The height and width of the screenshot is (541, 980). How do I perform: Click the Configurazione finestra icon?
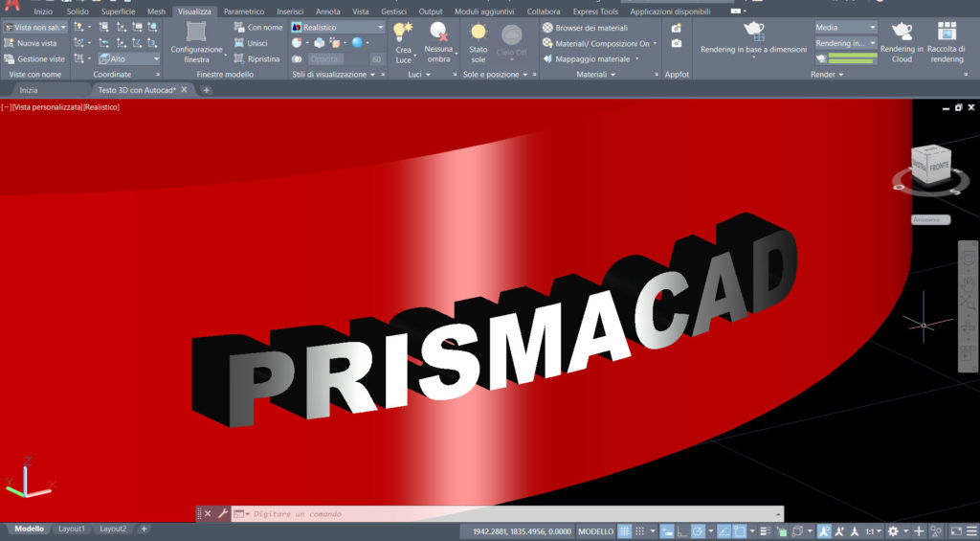196,32
